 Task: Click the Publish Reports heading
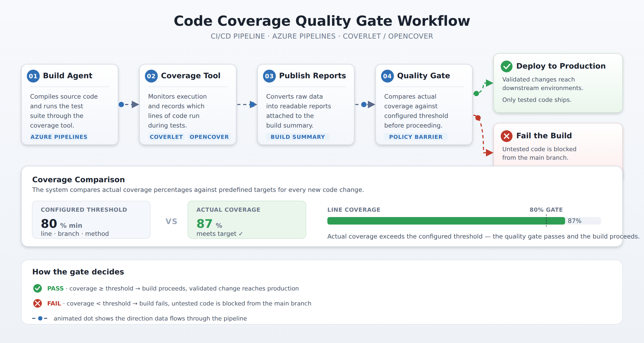tap(313, 76)
